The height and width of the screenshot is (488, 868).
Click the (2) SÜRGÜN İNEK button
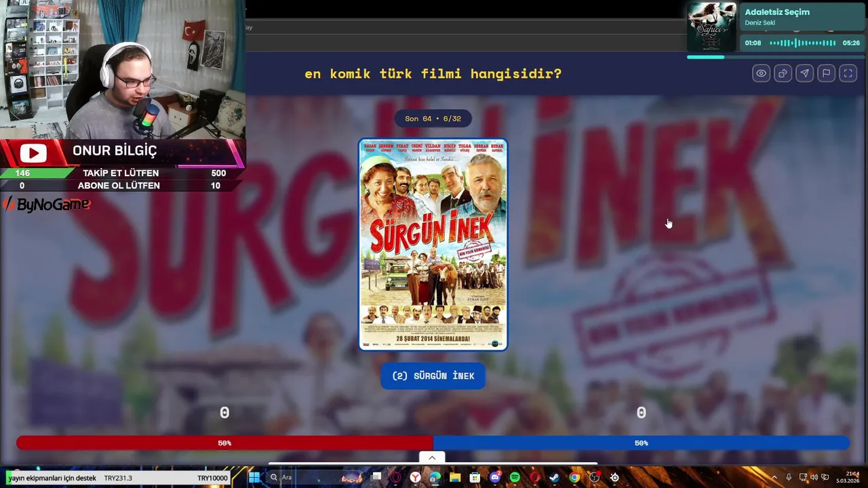point(433,375)
